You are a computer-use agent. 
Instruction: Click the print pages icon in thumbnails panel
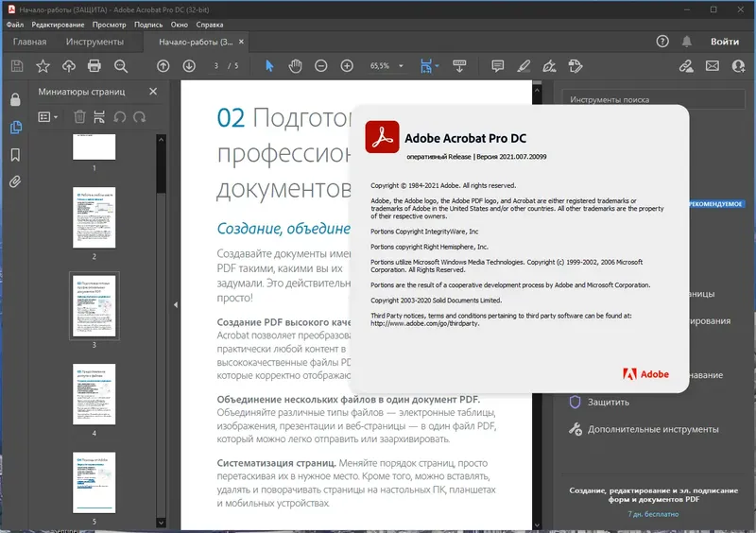(99, 117)
